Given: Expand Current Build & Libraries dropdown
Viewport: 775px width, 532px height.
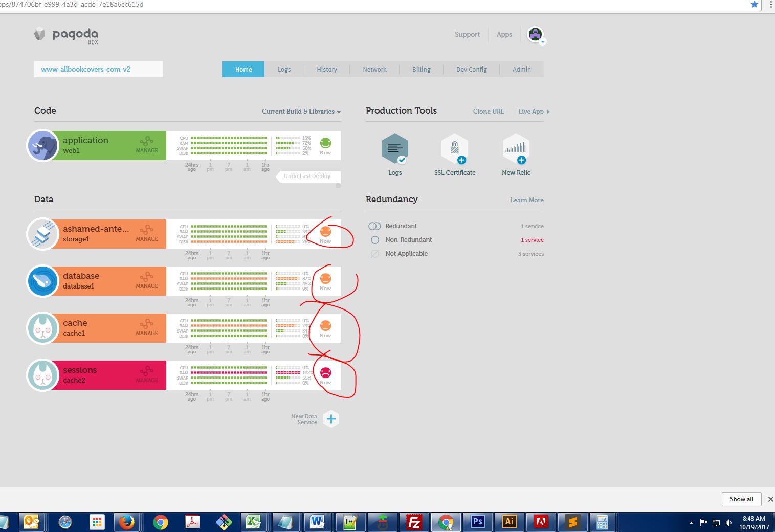Looking at the screenshot, I should tap(301, 112).
